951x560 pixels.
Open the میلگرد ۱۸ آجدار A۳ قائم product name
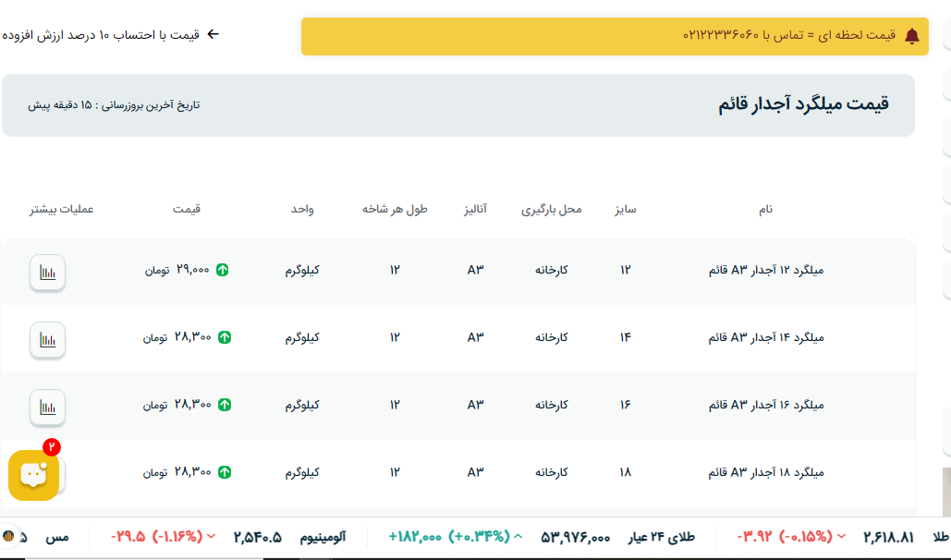click(x=764, y=472)
